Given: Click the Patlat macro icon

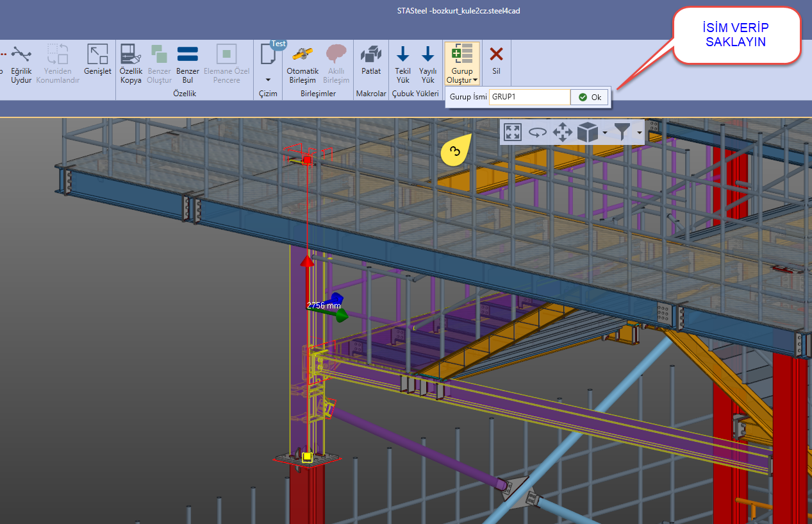Looking at the screenshot, I should [371, 61].
